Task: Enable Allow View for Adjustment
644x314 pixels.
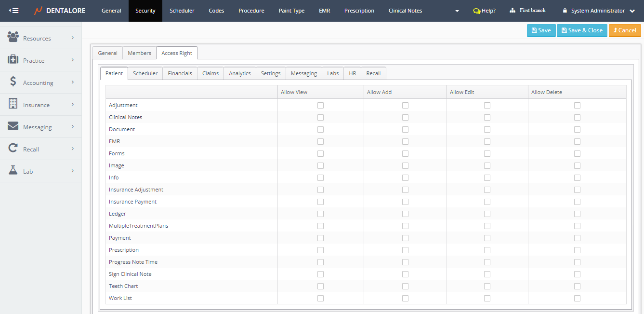Action: pyautogui.click(x=320, y=105)
